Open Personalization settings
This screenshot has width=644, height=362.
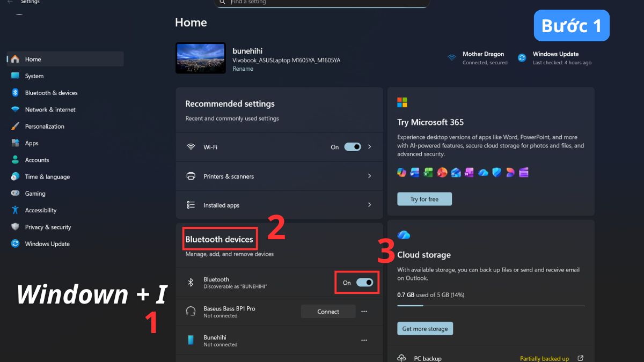click(x=65, y=126)
